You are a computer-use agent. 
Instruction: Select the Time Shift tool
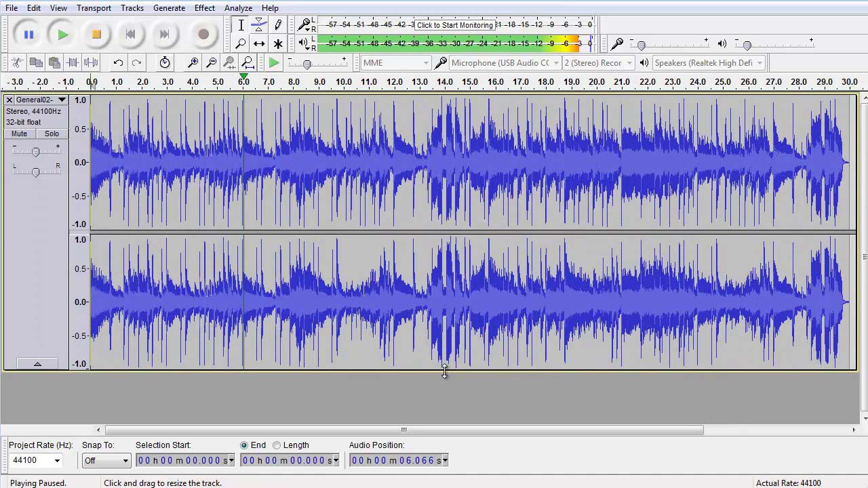pyautogui.click(x=259, y=43)
